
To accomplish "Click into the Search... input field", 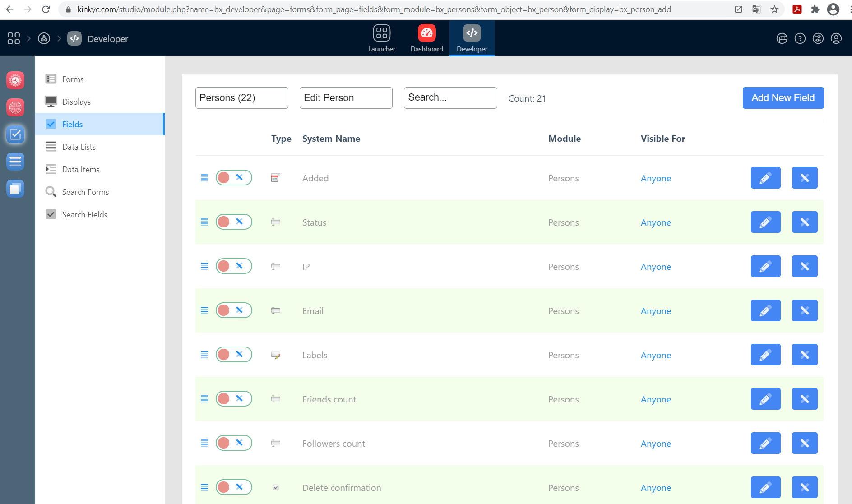I will point(450,98).
